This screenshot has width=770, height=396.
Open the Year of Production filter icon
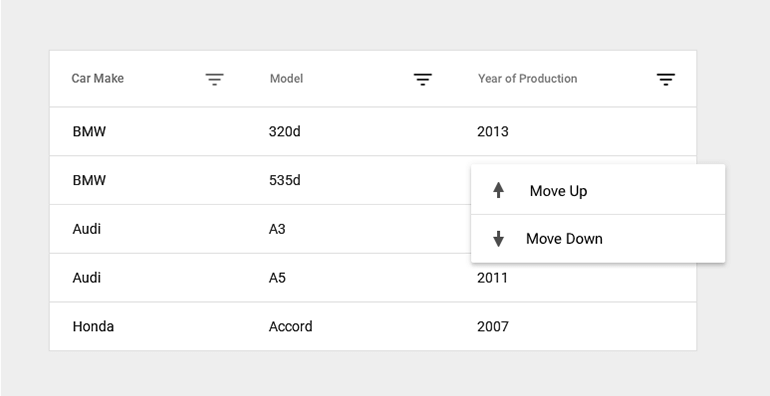click(666, 79)
